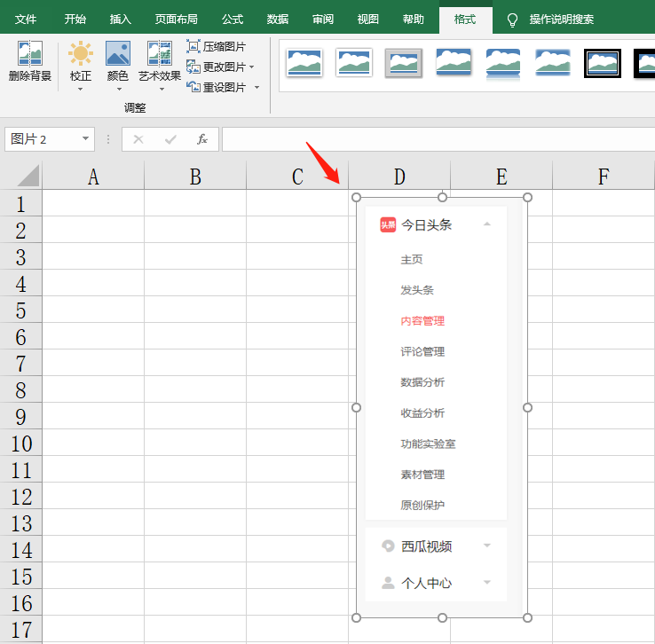Click the select-all corner triangle
The image size is (655, 644).
click(28, 176)
